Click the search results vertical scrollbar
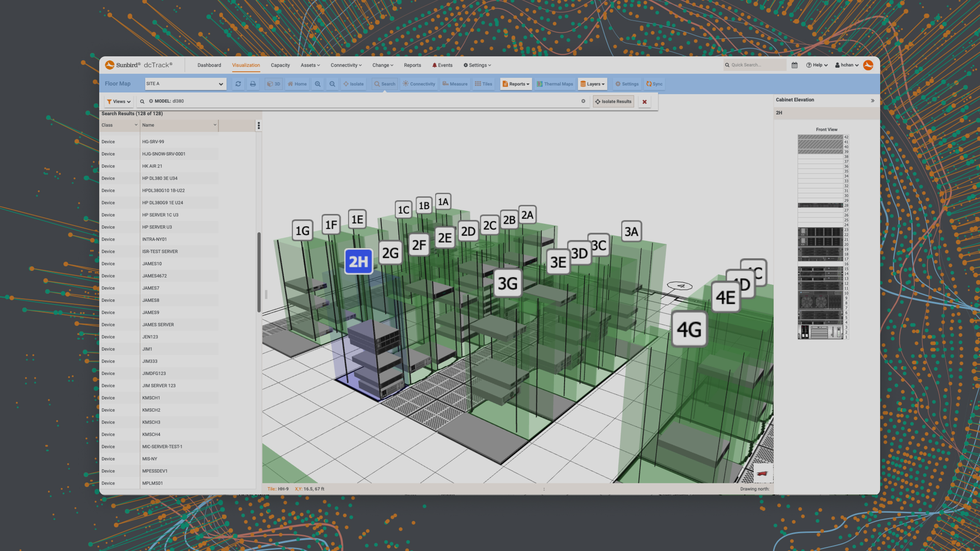 click(x=259, y=272)
